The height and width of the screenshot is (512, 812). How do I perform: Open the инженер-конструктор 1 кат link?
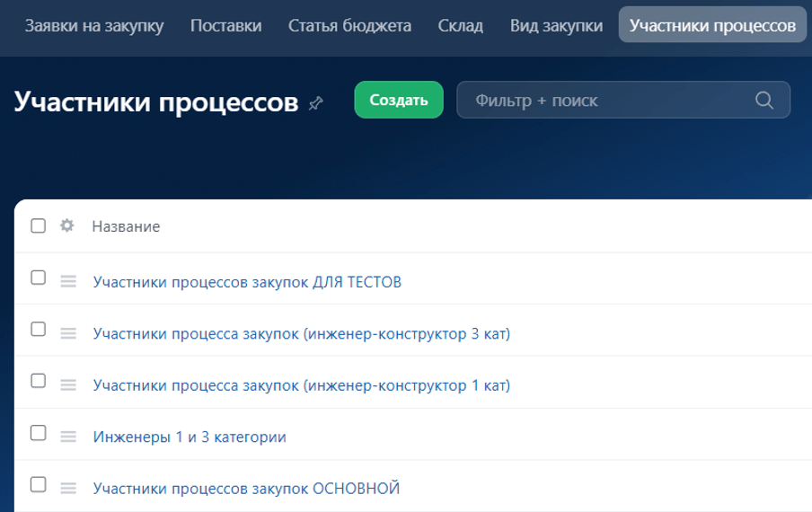coord(302,385)
